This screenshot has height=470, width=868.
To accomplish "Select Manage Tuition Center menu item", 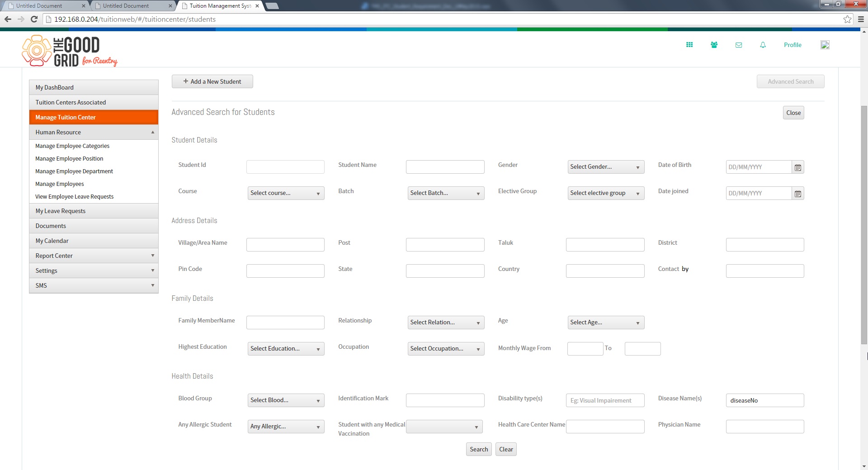I will [94, 117].
